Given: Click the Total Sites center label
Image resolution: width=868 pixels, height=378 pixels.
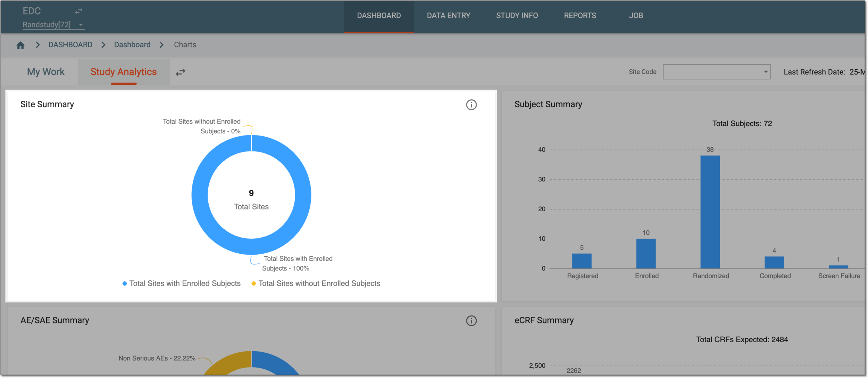Looking at the screenshot, I should click(251, 207).
